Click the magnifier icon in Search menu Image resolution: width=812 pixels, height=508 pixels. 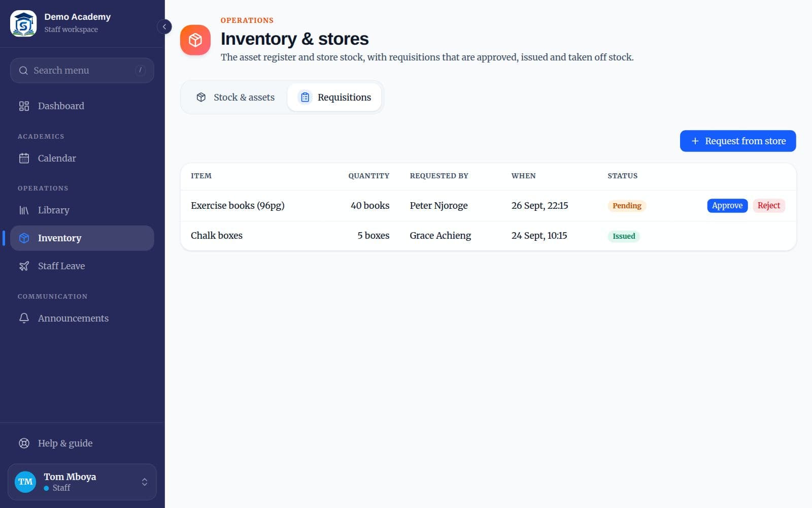23,71
